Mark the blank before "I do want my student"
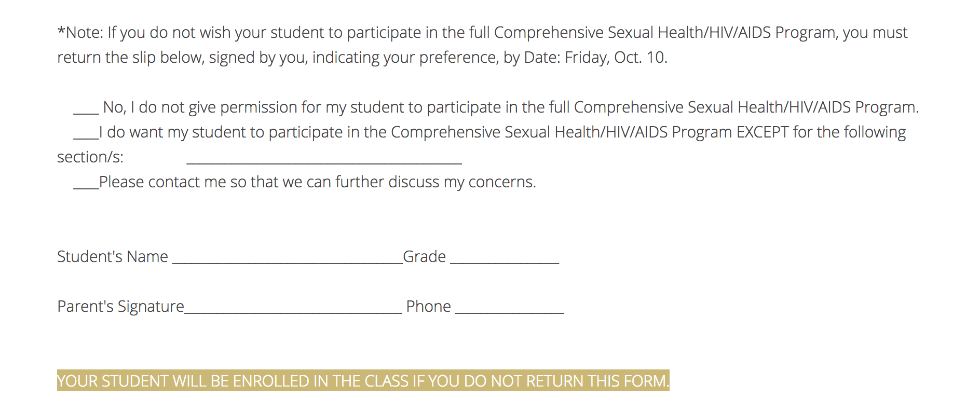 pos(86,137)
